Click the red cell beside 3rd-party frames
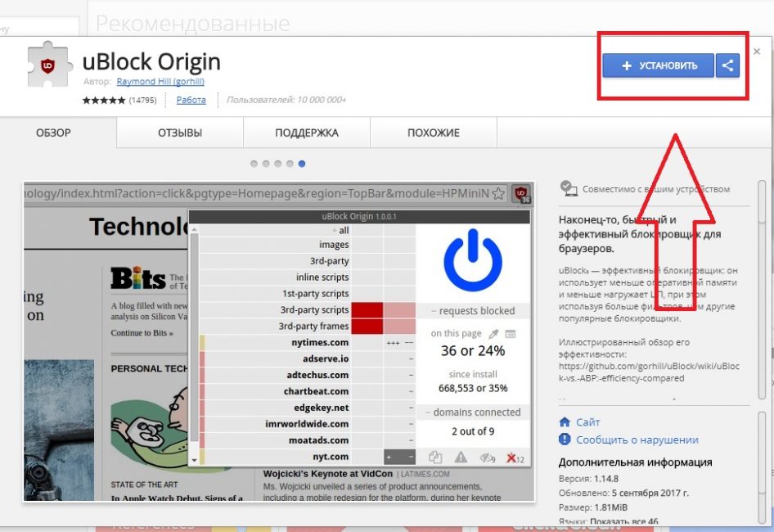This screenshot has width=774, height=532. coord(367,327)
